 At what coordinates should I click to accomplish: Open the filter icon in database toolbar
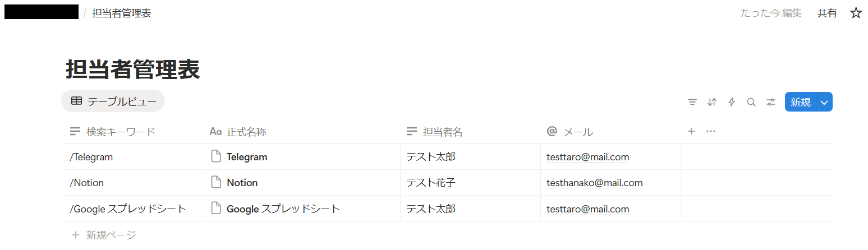pyautogui.click(x=692, y=102)
